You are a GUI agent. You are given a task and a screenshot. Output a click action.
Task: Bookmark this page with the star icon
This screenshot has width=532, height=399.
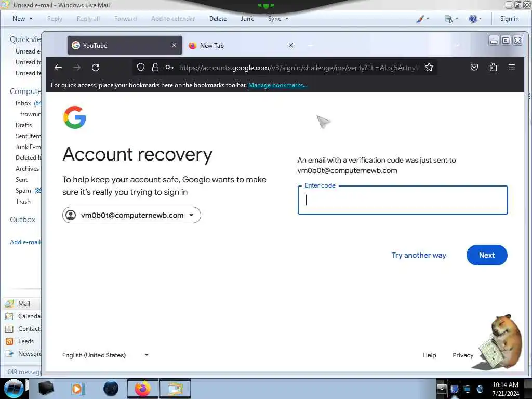click(x=429, y=67)
